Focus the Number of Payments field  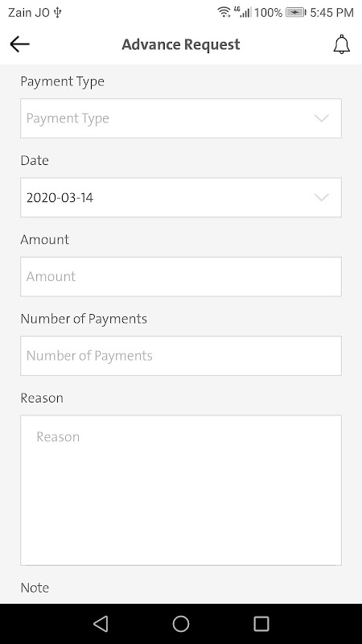pos(181,356)
